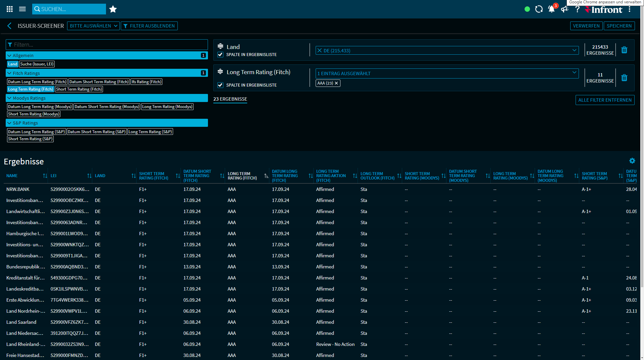Screen dimensions: 644x360
Task: Uncheck Spalte in Ergebnisliste for Land
Action: point(220,54)
